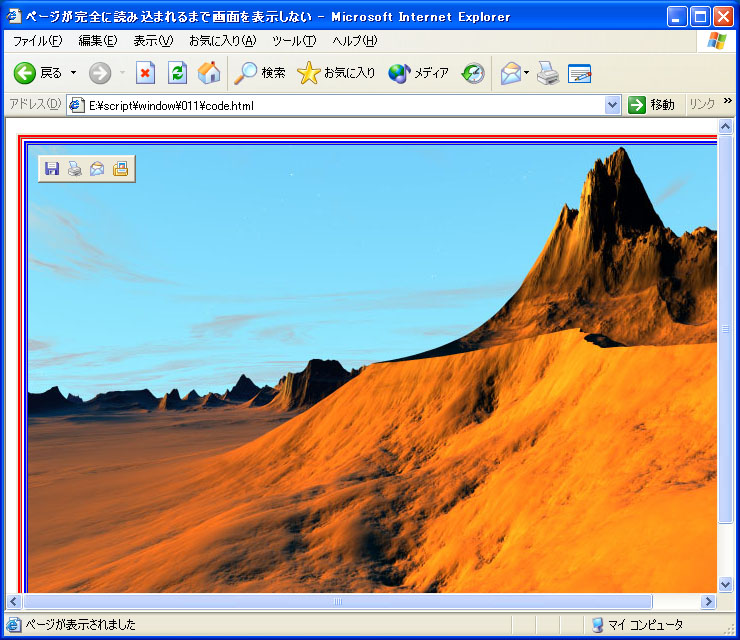Open the メディア media pane
Image resolution: width=740 pixels, height=640 pixels.
pos(418,73)
